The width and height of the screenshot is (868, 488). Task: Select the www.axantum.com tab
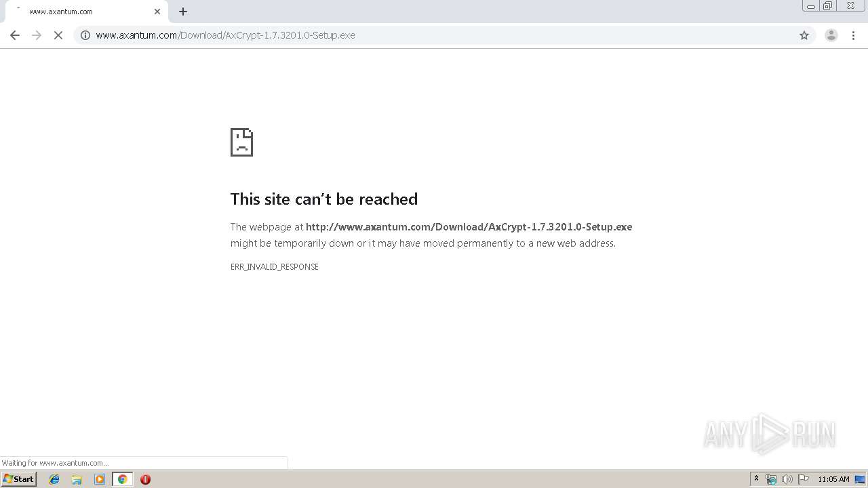pyautogui.click(x=86, y=12)
